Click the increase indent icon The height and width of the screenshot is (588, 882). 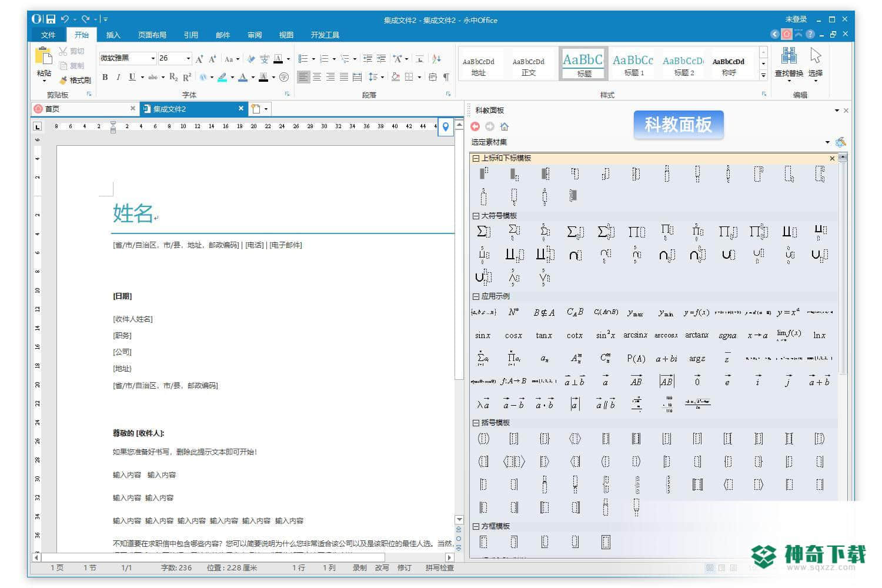(x=381, y=59)
